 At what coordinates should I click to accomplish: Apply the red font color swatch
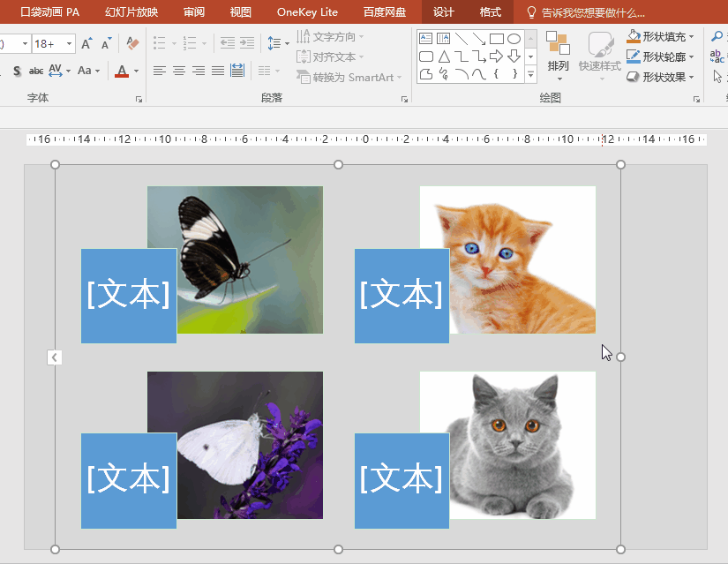click(122, 71)
